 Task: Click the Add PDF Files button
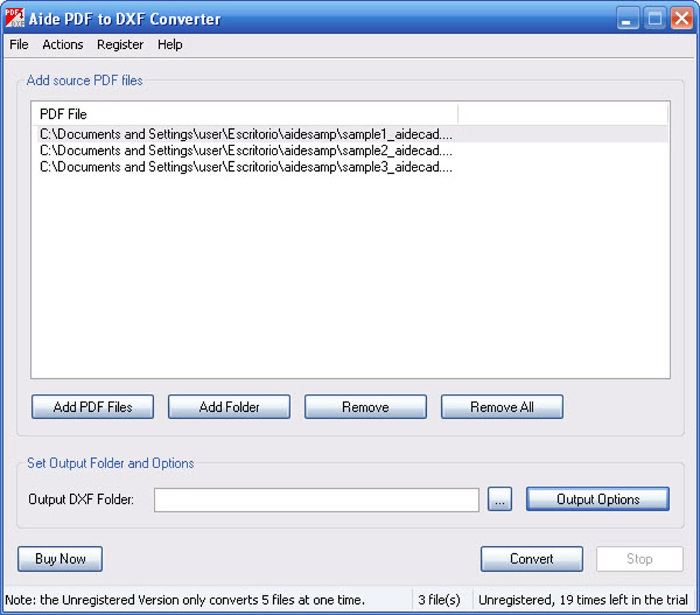pos(93,407)
